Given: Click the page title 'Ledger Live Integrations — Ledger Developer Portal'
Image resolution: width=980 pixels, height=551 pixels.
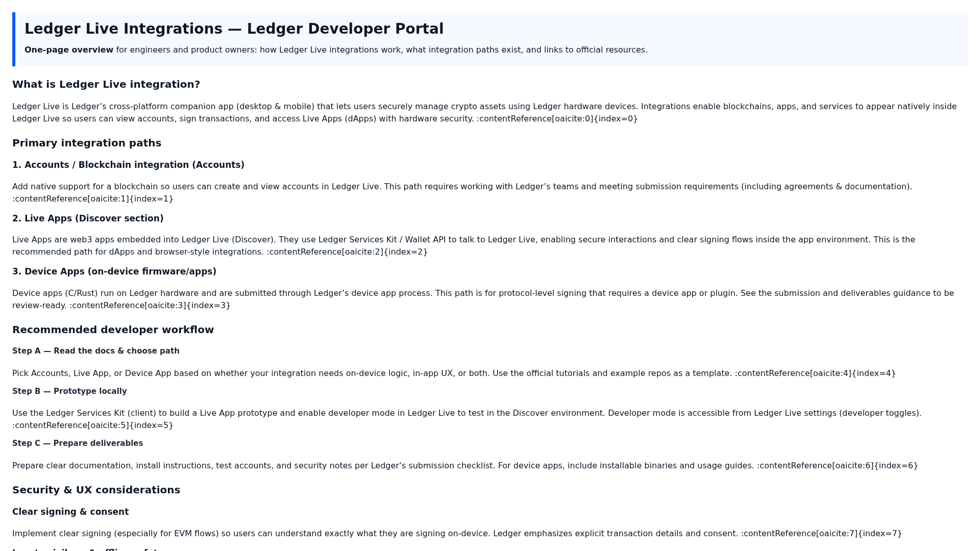Looking at the screenshot, I should point(234,29).
